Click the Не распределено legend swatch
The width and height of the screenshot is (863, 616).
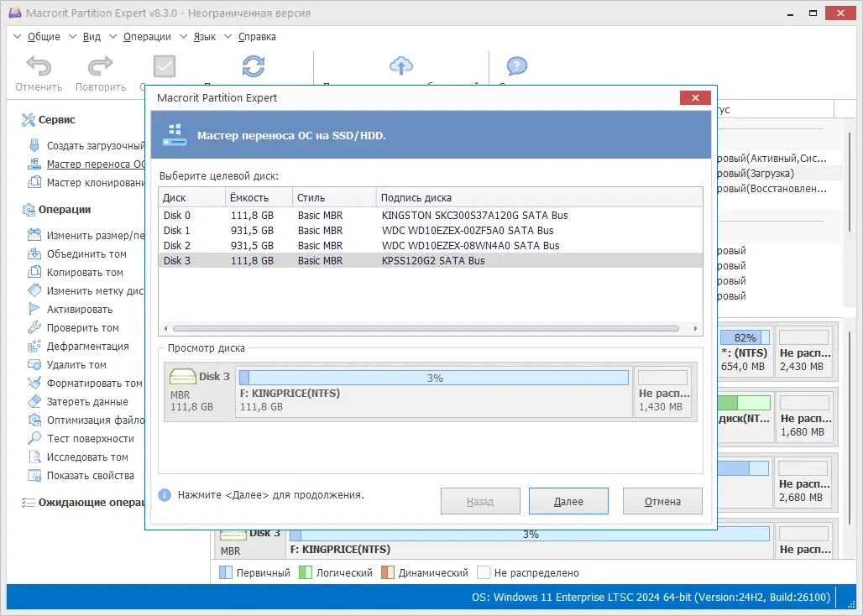click(x=484, y=572)
